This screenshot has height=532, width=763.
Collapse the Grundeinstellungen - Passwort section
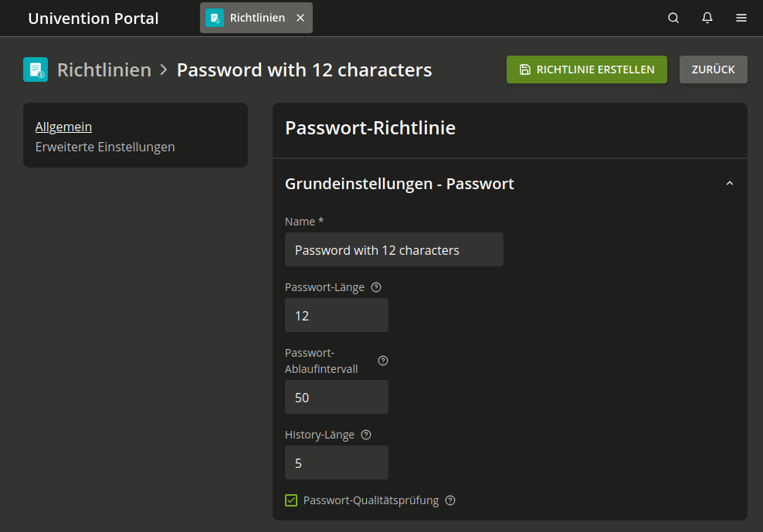tap(730, 184)
